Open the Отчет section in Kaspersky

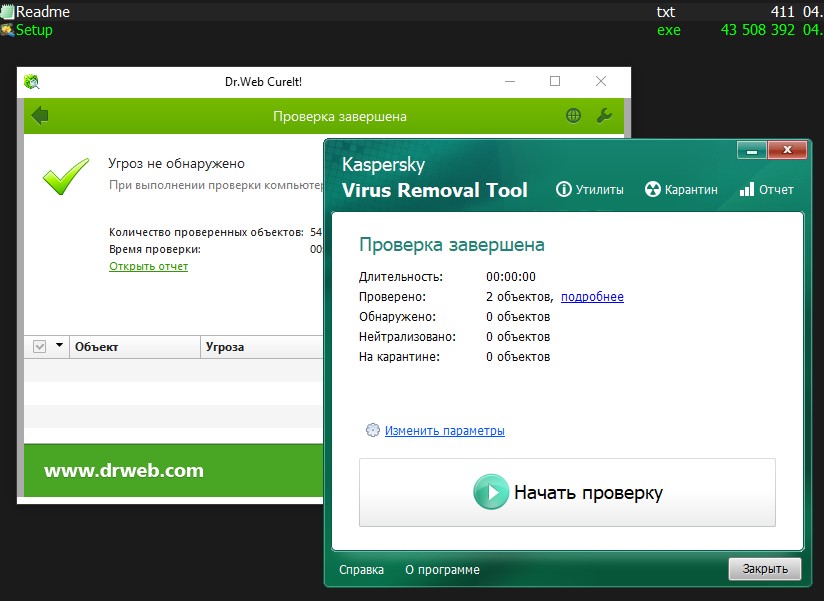click(x=767, y=189)
